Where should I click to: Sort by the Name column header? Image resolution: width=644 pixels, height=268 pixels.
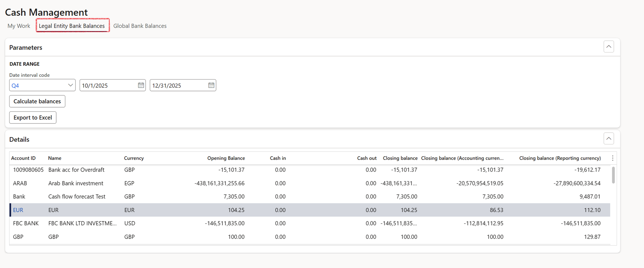click(x=55, y=158)
